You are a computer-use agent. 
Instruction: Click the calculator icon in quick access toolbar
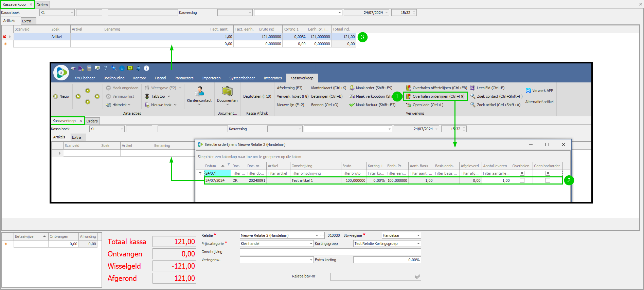(89, 68)
